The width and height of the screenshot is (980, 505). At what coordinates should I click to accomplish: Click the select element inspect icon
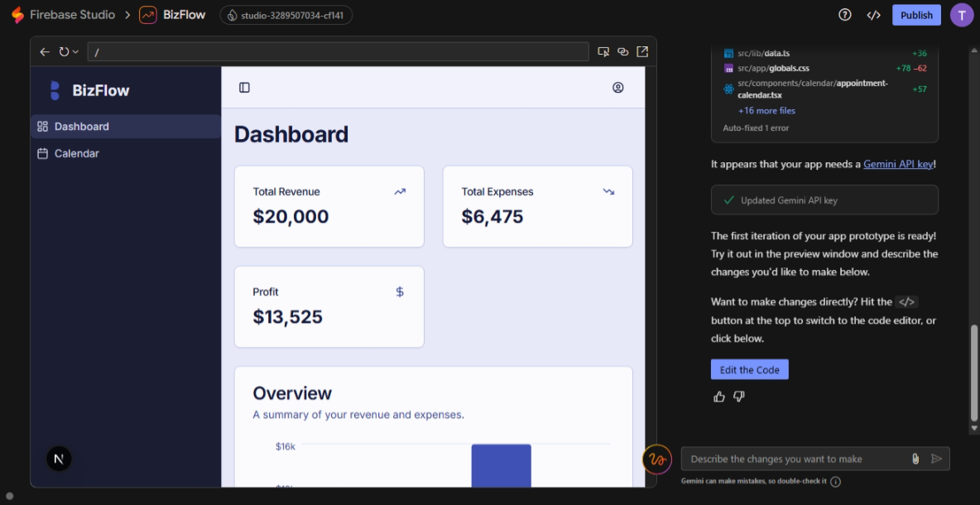pyautogui.click(x=603, y=51)
